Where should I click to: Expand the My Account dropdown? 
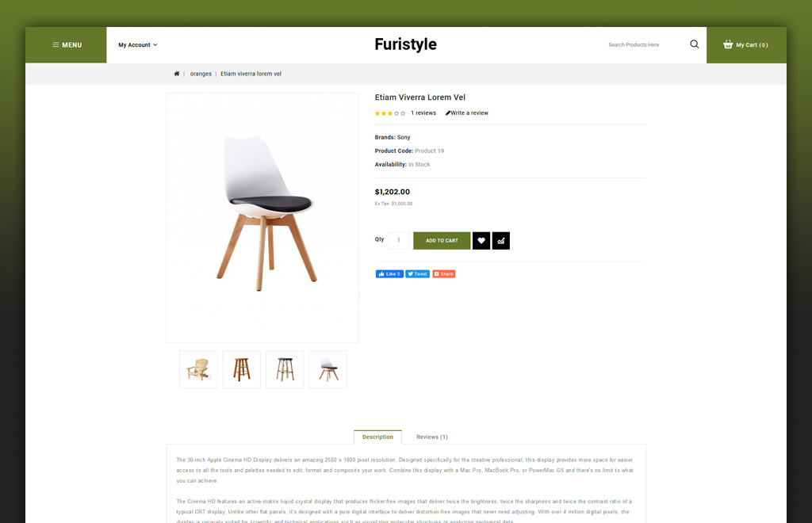(138, 45)
